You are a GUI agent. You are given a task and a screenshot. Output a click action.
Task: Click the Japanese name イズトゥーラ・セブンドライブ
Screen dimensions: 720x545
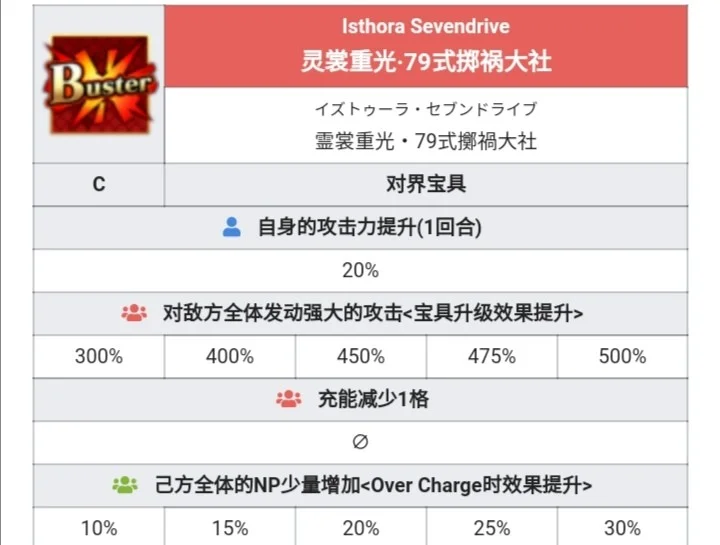426,109
